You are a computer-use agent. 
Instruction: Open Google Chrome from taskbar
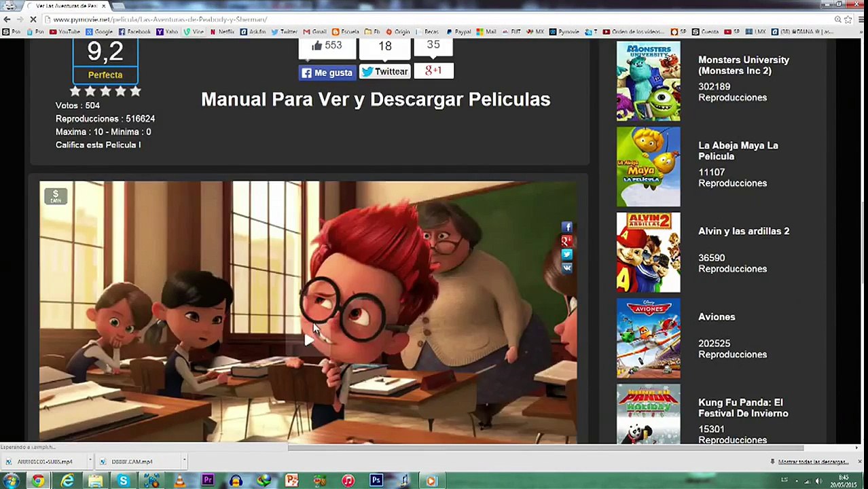tap(38, 481)
